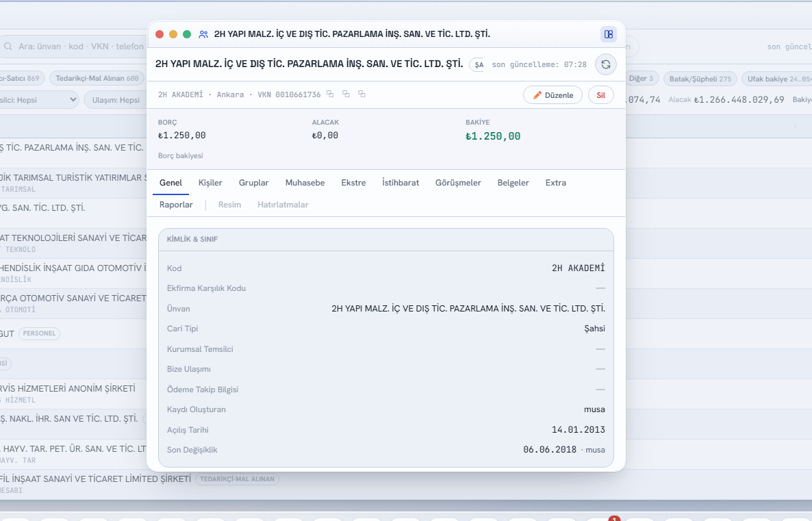Switch to the Görüşmeler tab
This screenshot has height=521, width=812.
458,183
